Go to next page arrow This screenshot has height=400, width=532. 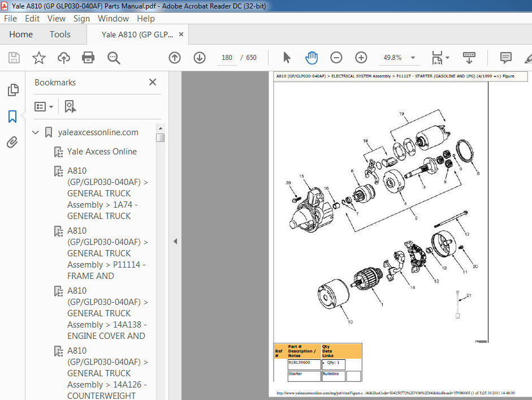200,58
